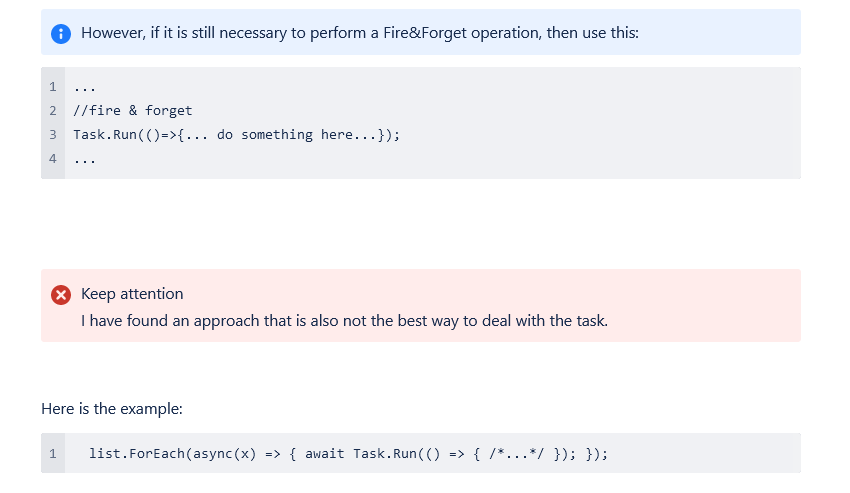Click the 'not the best way' sentence
The width and height of the screenshot is (850, 493).
[344, 321]
